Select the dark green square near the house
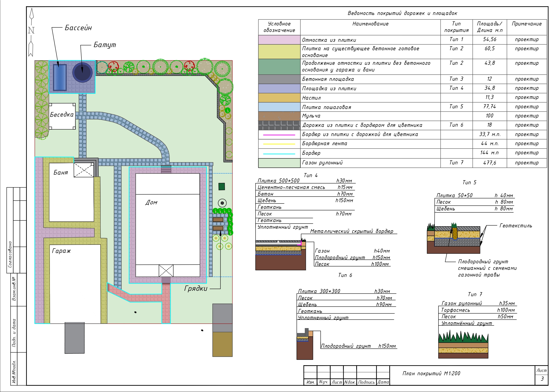555x392 pixels. (221, 187)
